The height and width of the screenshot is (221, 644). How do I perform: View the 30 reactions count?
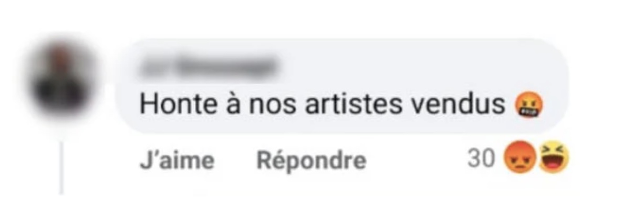481,158
